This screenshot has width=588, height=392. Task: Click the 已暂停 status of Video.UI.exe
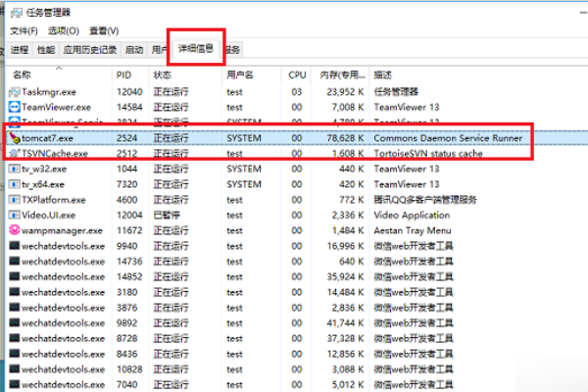[167, 216]
